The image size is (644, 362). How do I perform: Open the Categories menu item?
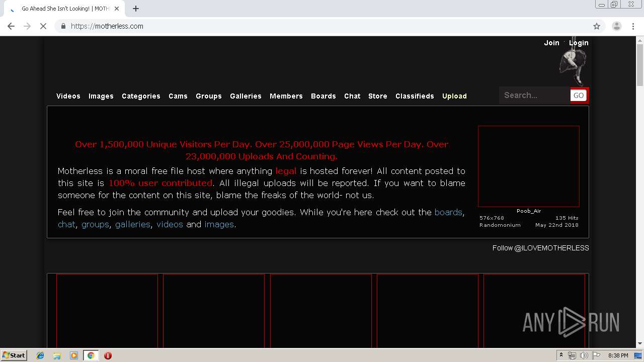pos(141,96)
